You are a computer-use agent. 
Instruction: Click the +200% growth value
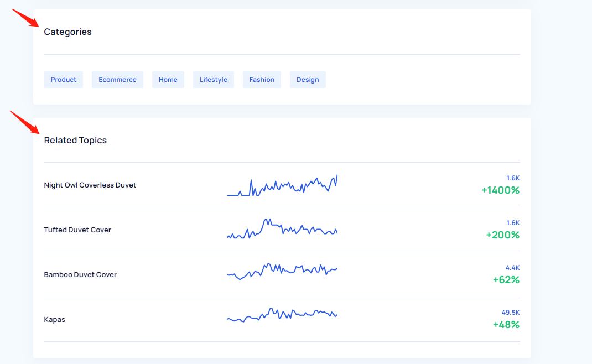[502, 235]
